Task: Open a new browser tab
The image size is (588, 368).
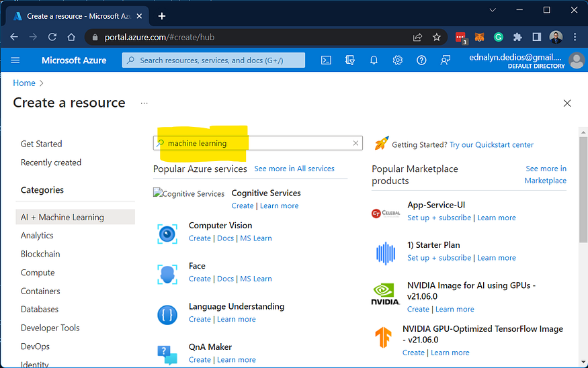Action: click(162, 16)
